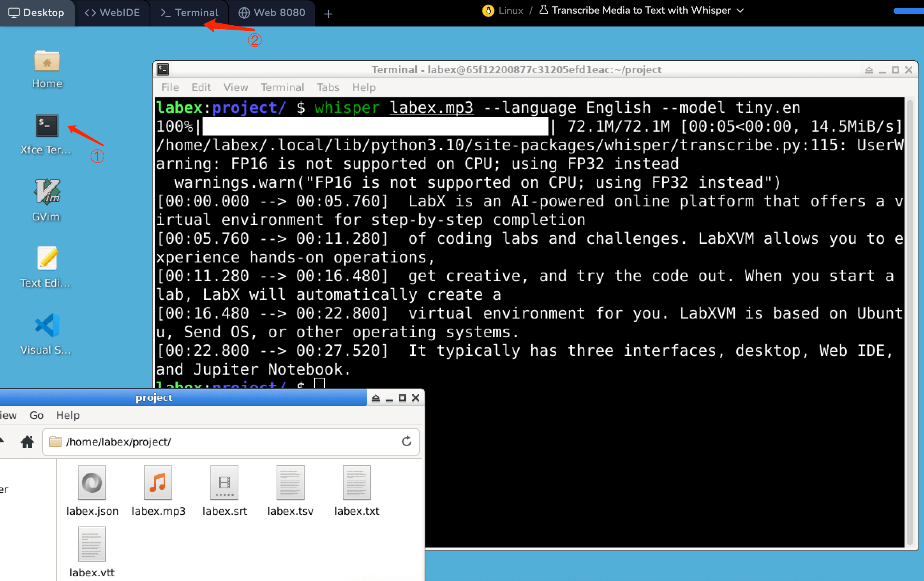Image resolution: width=924 pixels, height=581 pixels.
Task: Open the Go menu in the file manager
Action: click(36, 415)
